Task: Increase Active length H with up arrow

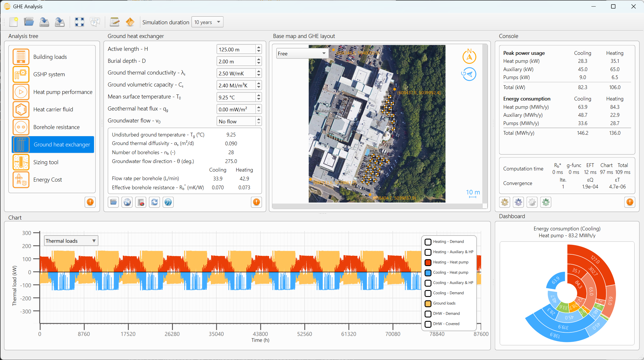Action: tap(259, 47)
